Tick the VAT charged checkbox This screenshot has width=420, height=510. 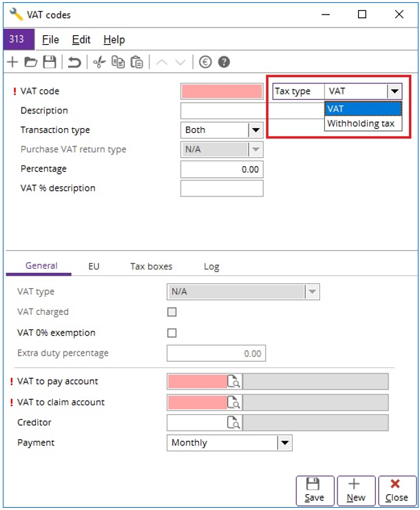[x=172, y=312]
